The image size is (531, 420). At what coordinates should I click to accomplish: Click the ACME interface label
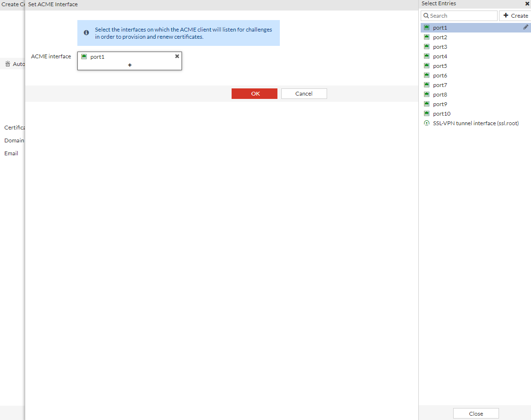[51, 56]
